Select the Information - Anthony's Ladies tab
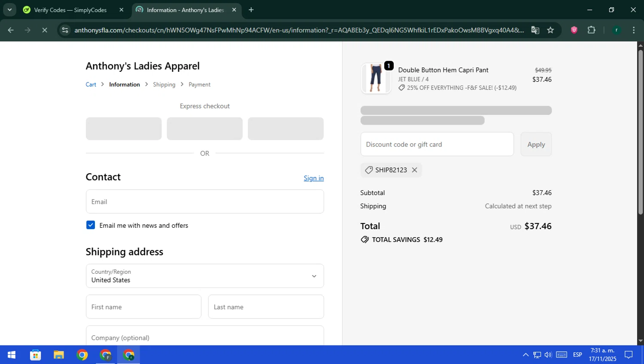 tap(186, 10)
